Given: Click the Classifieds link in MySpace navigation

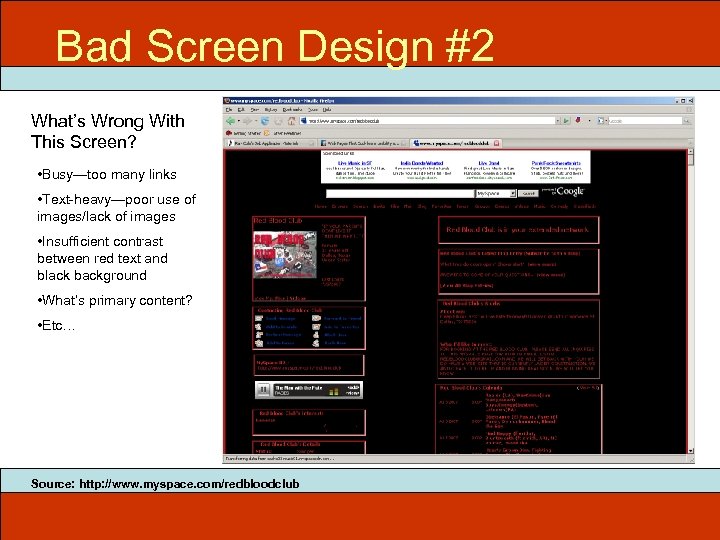Looking at the screenshot, I should pos(585,207).
